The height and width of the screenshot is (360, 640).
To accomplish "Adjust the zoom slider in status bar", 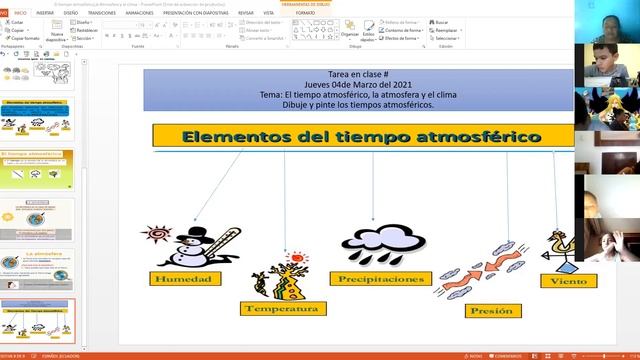I will [x=604, y=356].
